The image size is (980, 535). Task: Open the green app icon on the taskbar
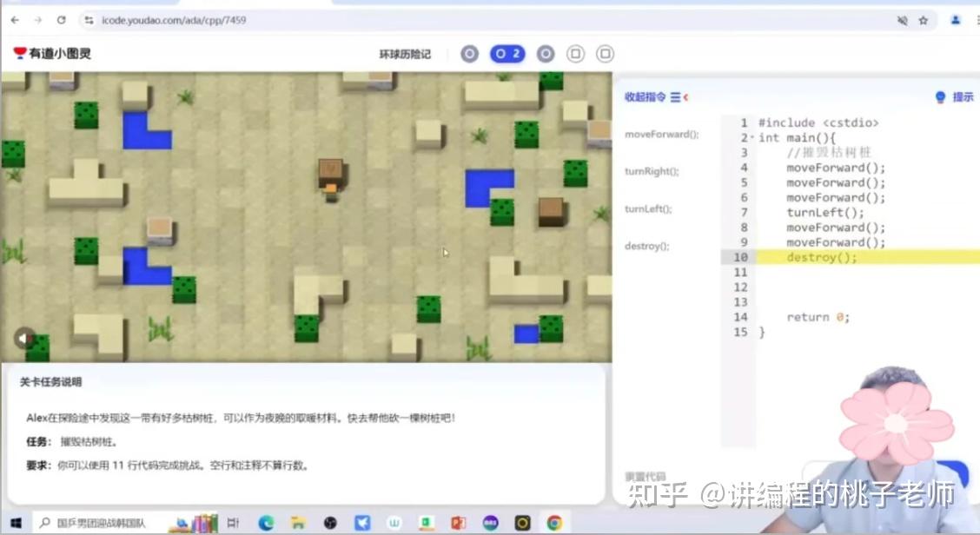[x=427, y=523]
